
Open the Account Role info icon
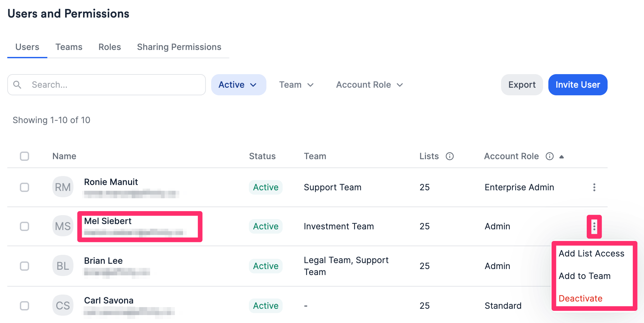pyautogui.click(x=549, y=156)
